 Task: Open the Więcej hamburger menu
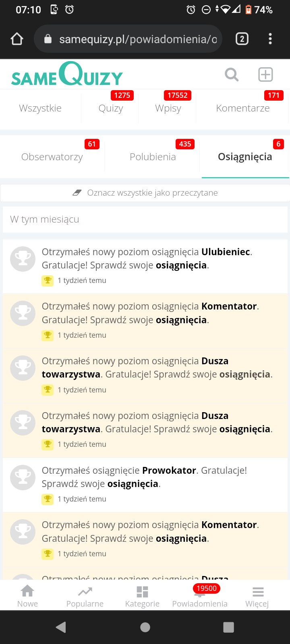[x=257, y=596]
